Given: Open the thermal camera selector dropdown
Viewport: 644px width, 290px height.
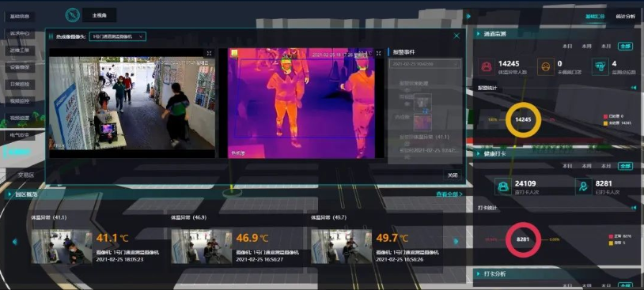Looking at the screenshot, I should pos(117,36).
